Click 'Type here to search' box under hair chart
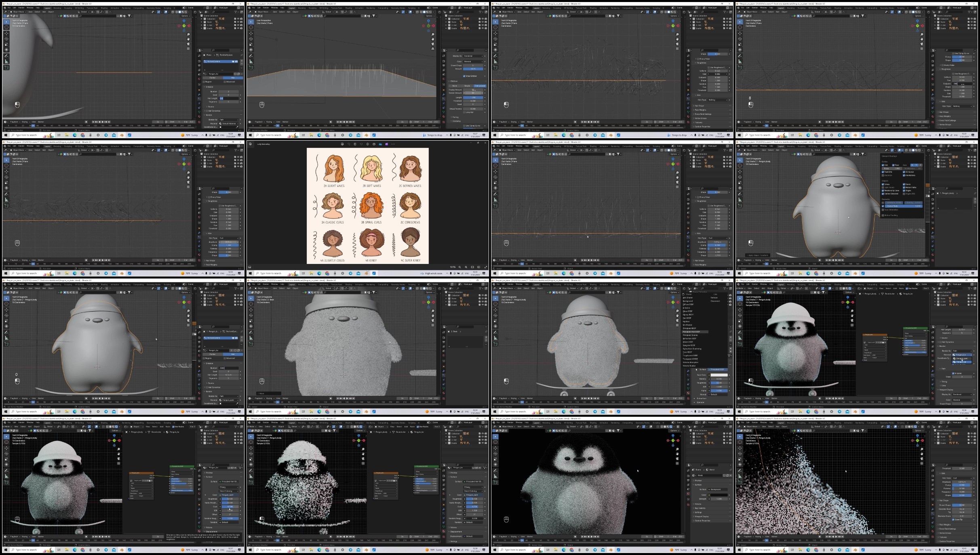The width and height of the screenshot is (980, 555). [x=277, y=273]
